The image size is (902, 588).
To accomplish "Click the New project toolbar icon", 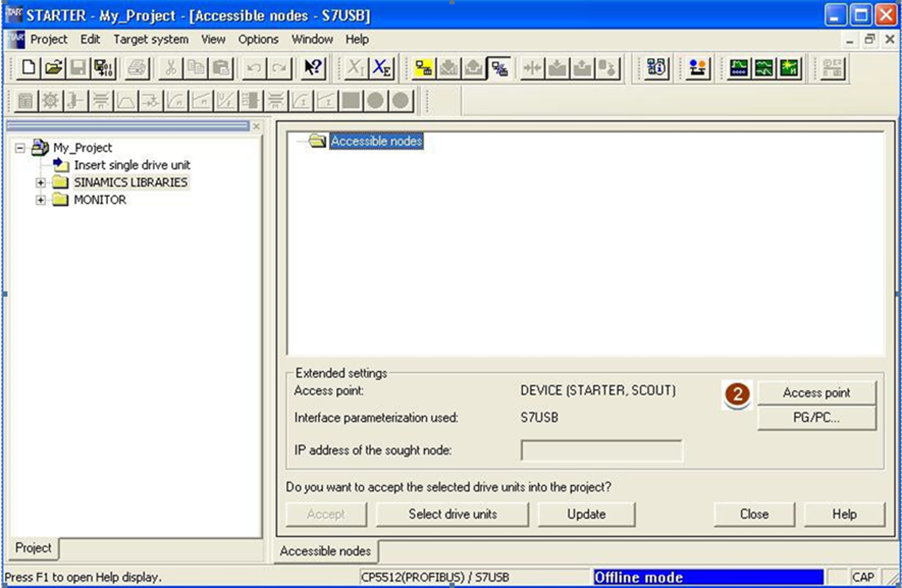I will pos(29,68).
